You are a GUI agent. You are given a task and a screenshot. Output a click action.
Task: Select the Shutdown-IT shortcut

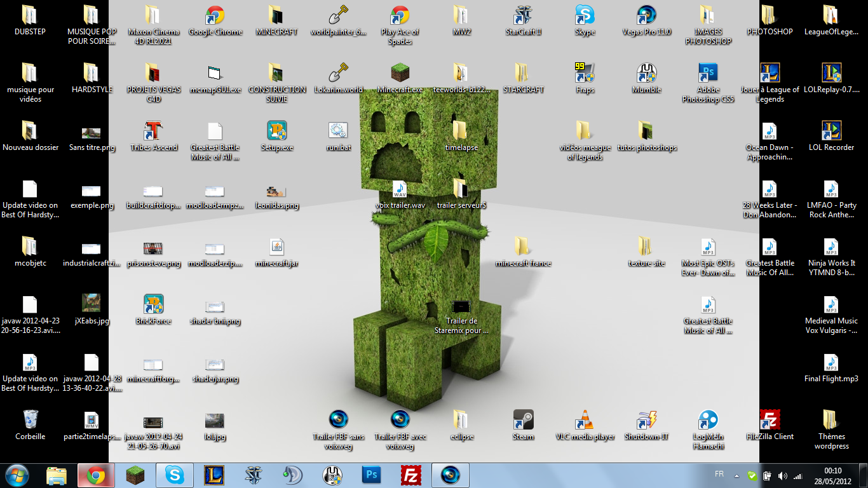pyautogui.click(x=646, y=426)
